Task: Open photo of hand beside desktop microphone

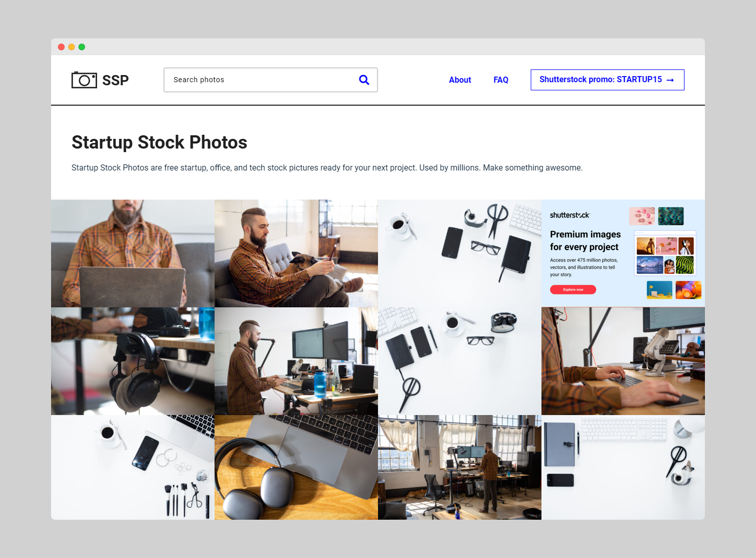Action: point(623,361)
